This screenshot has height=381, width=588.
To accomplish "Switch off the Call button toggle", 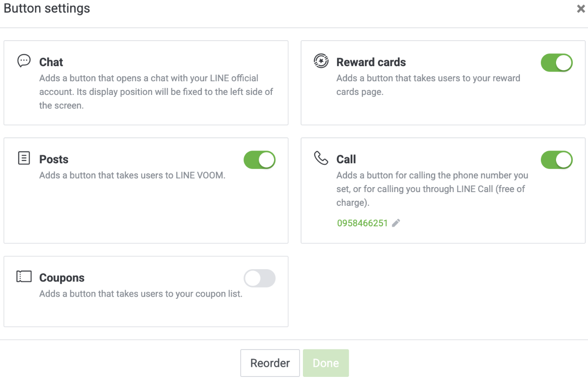I will pos(556,160).
